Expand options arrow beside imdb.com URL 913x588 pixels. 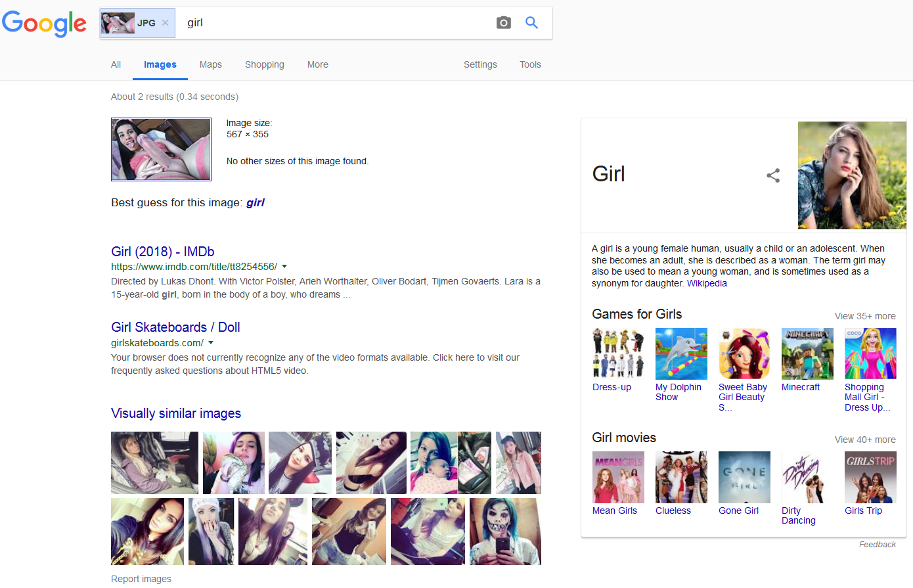[x=284, y=267]
